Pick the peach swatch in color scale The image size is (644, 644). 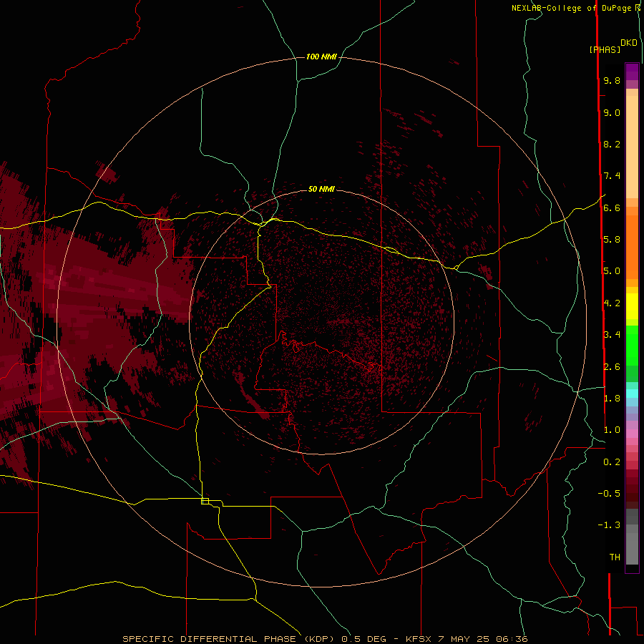pos(632,147)
